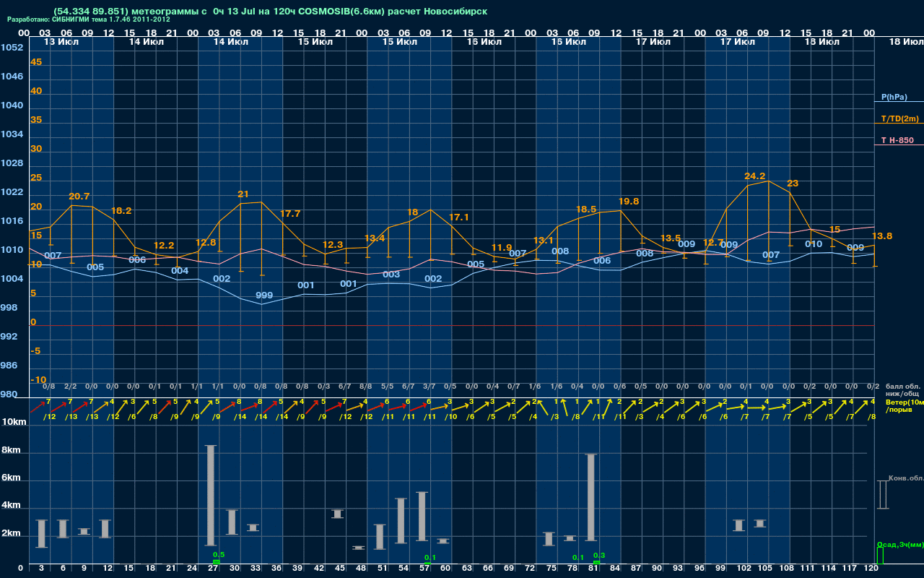Screen dimensions: 924x578
Task: Click the 13.4 temperature value
Action: point(375,238)
